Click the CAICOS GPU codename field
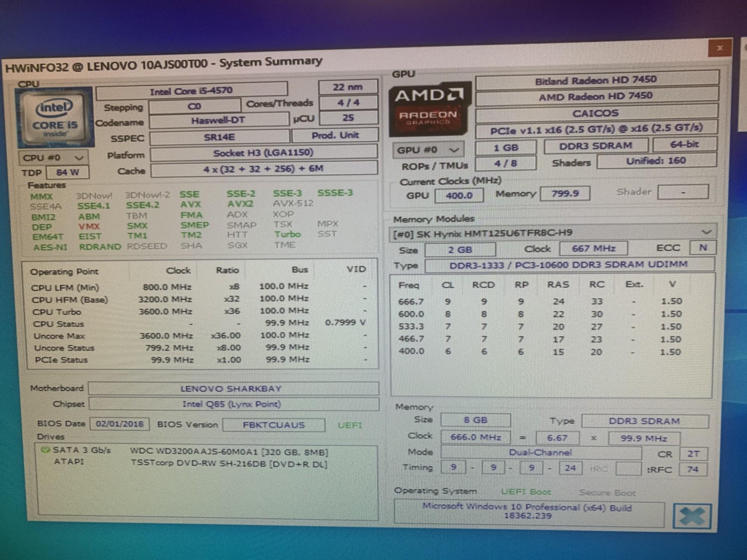Viewport: 747px width, 560px height. [596, 113]
